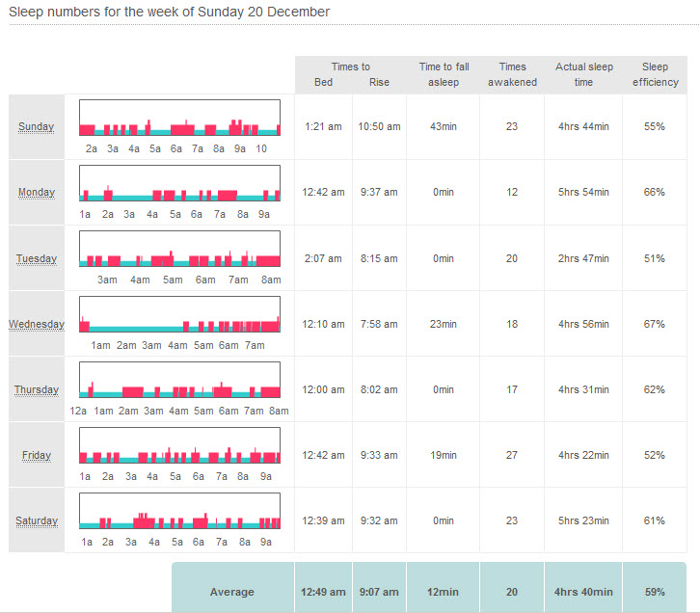Click the Thursday day link

click(x=37, y=389)
